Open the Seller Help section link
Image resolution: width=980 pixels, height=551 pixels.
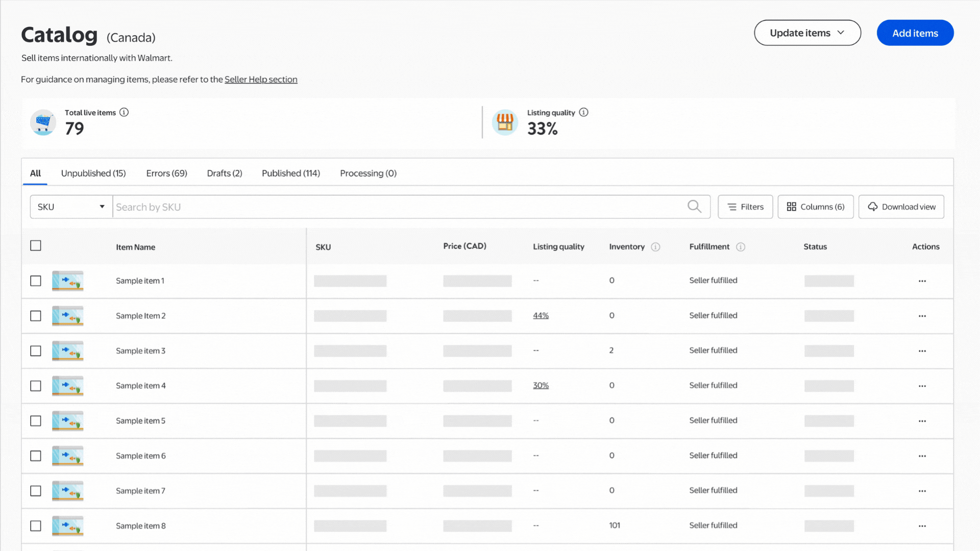pos(261,80)
